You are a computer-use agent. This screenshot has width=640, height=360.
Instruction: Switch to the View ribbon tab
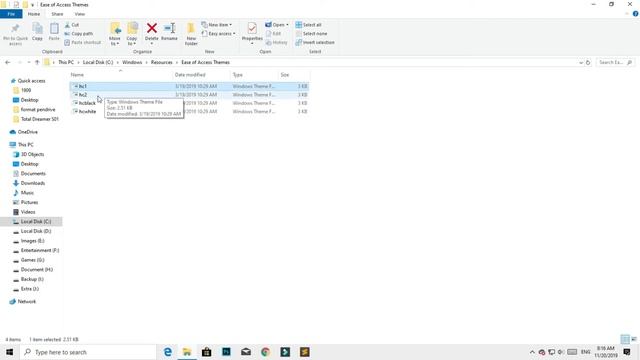(x=80, y=14)
